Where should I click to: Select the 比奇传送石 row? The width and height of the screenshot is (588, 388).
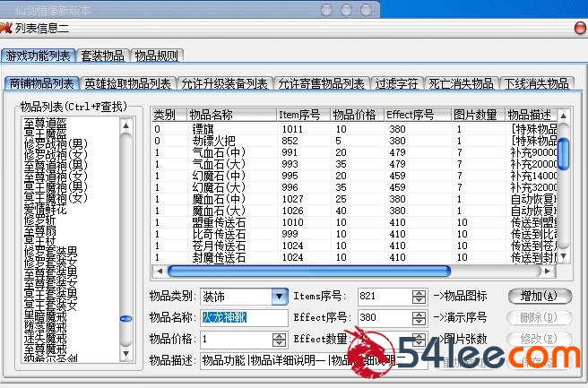click(x=354, y=234)
